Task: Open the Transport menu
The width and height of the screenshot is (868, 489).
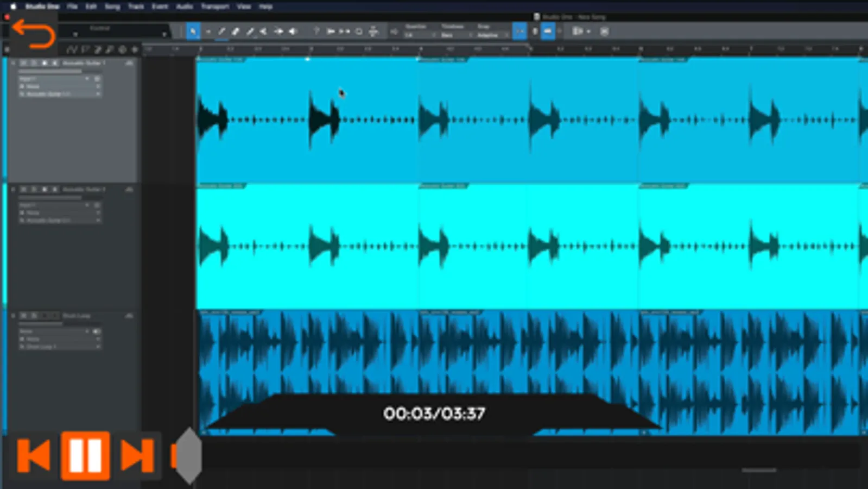Action: tap(215, 7)
